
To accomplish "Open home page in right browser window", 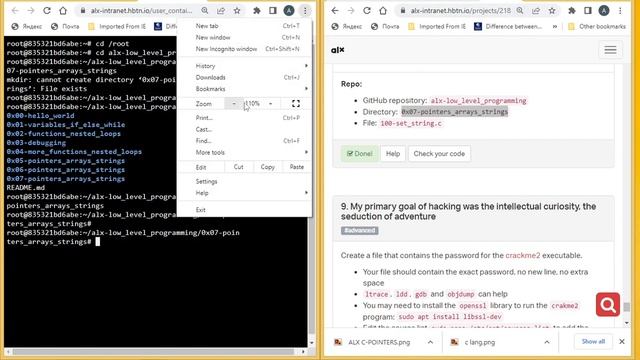I will (x=383, y=11).
